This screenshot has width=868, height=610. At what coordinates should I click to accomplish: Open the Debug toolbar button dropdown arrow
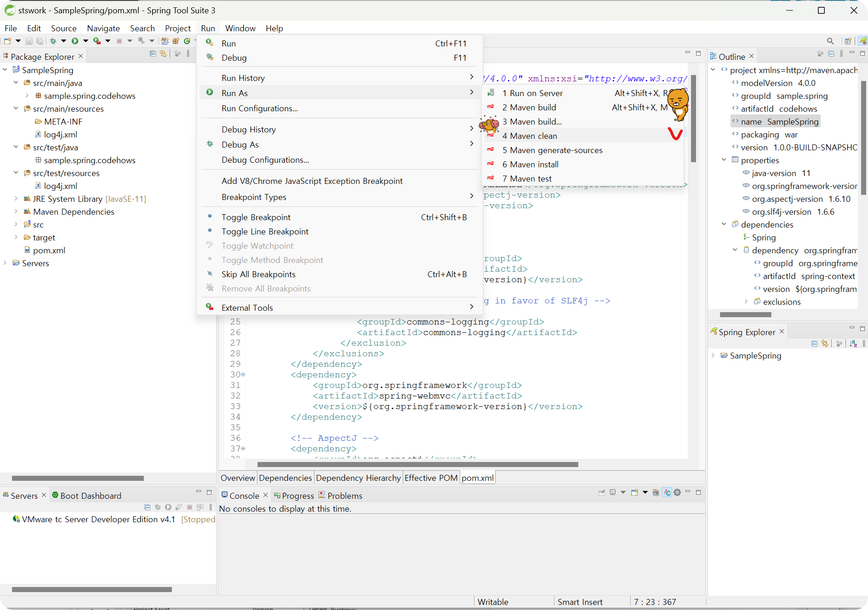(x=64, y=41)
